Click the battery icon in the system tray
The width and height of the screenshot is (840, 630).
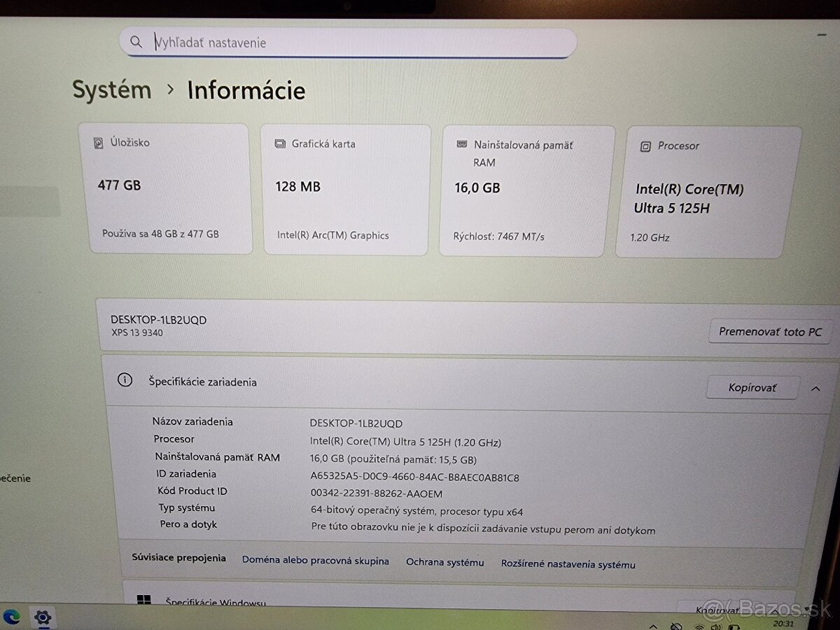pos(734,626)
